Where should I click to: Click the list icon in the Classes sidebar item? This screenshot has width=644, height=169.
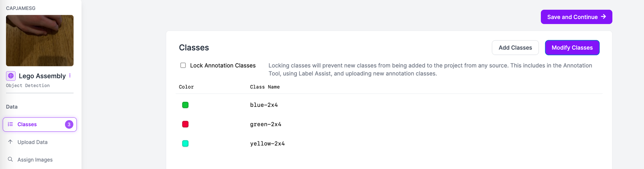tap(10, 124)
